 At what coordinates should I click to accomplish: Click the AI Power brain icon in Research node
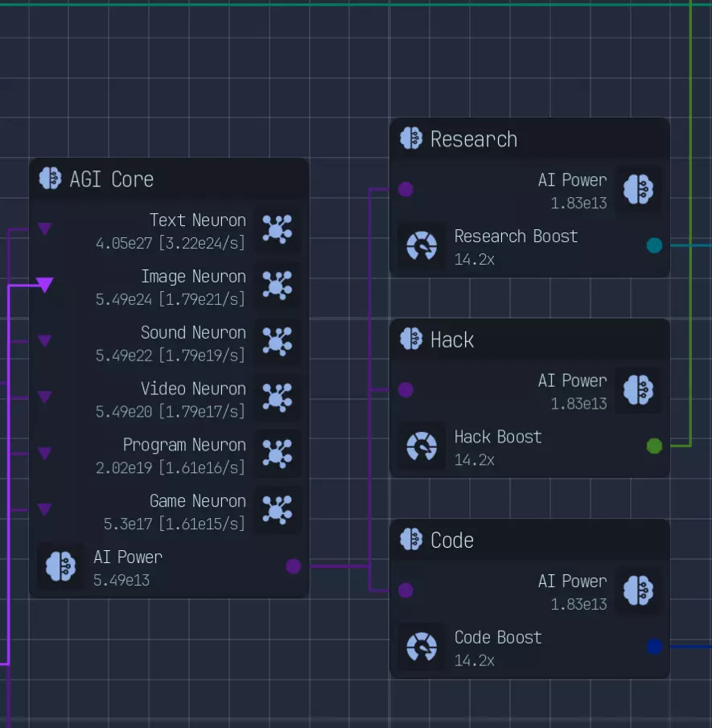tap(639, 190)
